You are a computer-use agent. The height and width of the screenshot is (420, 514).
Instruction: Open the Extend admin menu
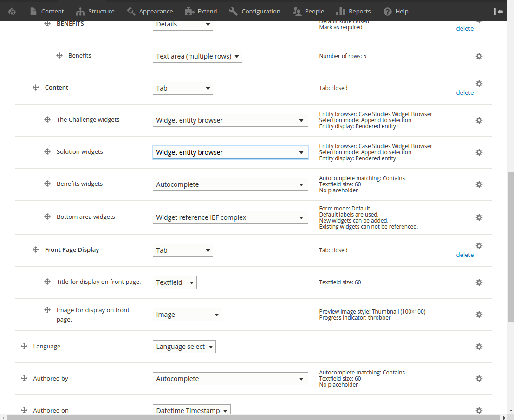201,12
